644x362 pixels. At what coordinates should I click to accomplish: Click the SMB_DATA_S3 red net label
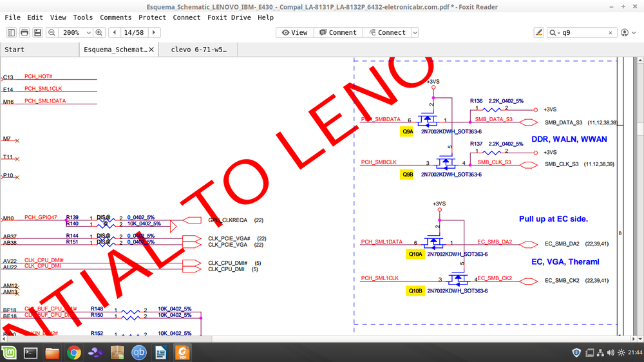[494, 119]
